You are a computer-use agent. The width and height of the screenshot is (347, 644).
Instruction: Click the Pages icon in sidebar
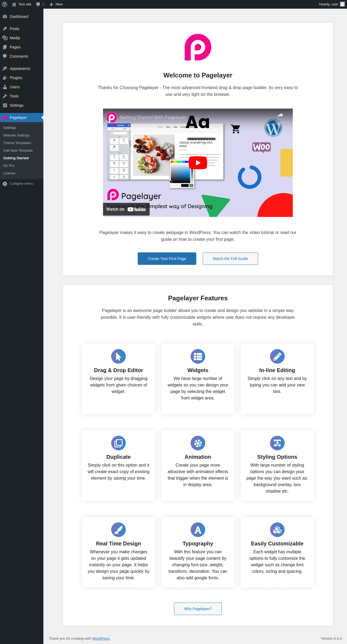pos(5,47)
